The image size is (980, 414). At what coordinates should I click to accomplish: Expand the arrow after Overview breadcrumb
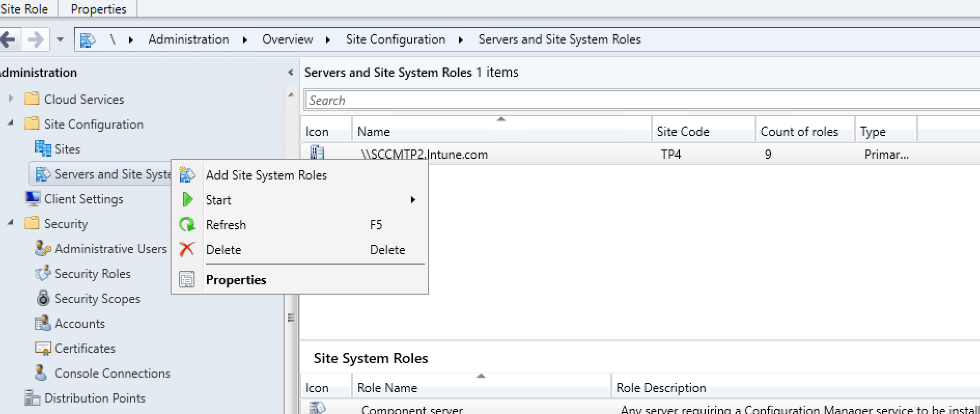coord(328,39)
